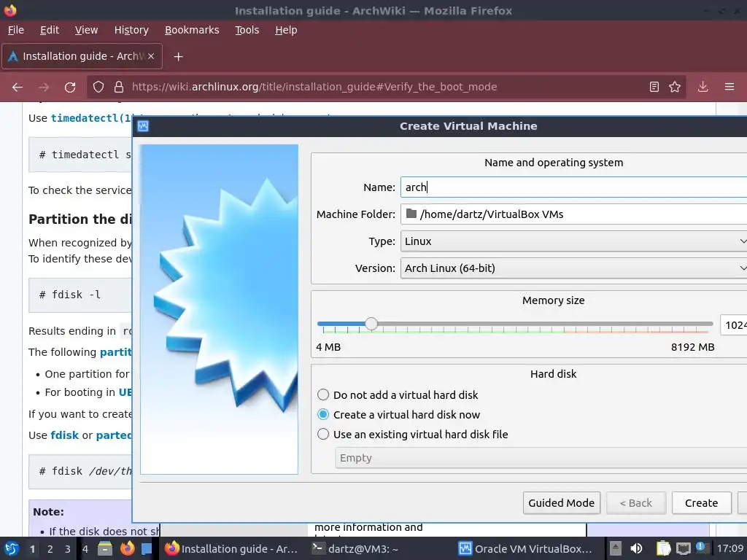Open the View menu in Firefox
Viewport: 747px width, 560px height.
click(86, 30)
